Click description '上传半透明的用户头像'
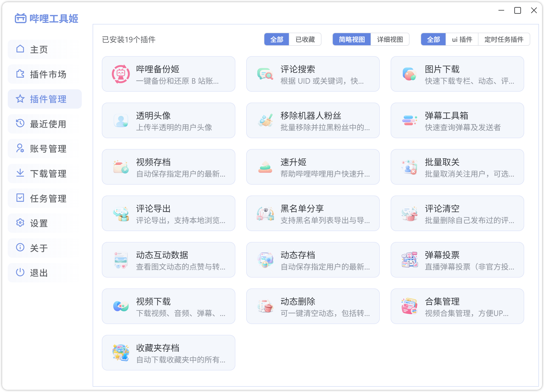This screenshot has height=392, width=544. 174,127
